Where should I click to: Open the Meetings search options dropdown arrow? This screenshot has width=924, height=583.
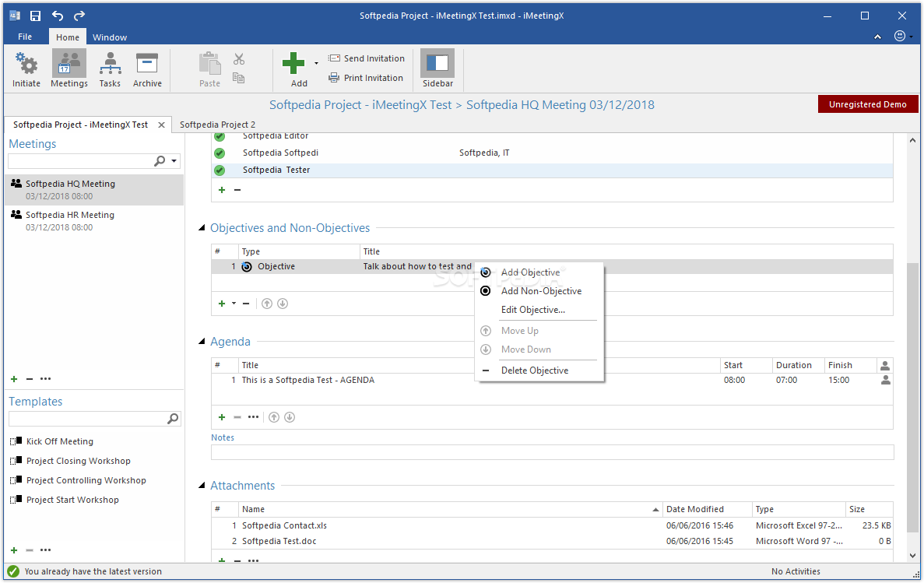174,161
